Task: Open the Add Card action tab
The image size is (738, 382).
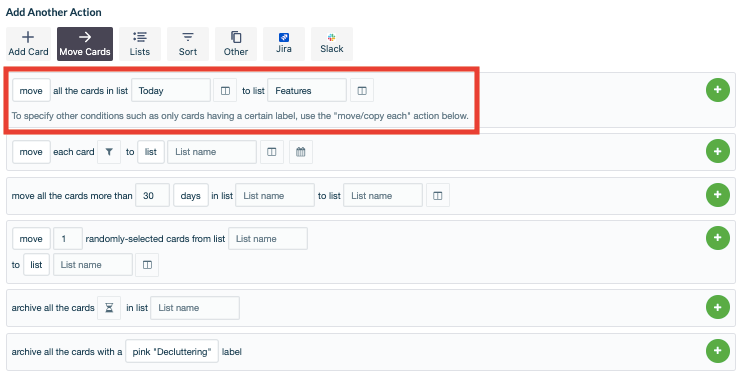Action: (x=28, y=44)
